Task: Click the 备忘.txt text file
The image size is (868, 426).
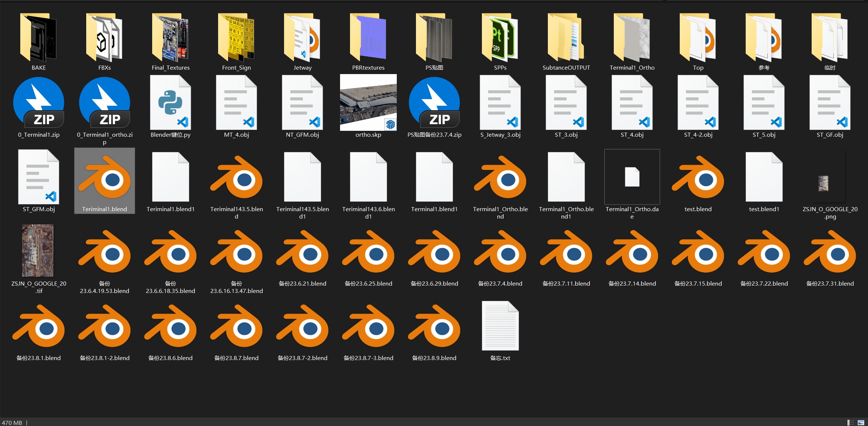Action: click(500, 326)
